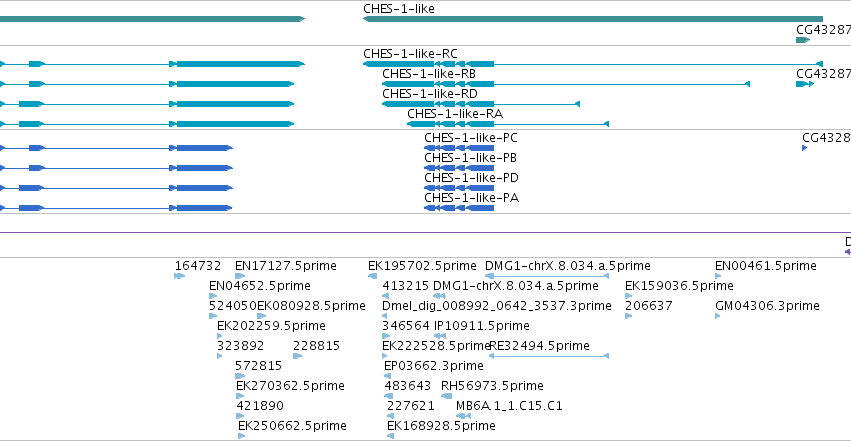Click the arrow glyph under RH56973.5prime

pyautogui.click(x=446, y=397)
